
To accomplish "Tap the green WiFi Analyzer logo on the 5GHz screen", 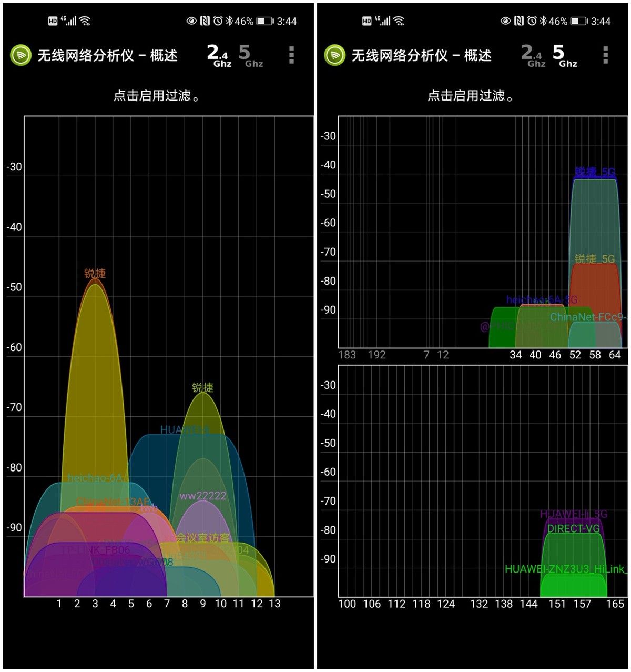I will coord(335,55).
